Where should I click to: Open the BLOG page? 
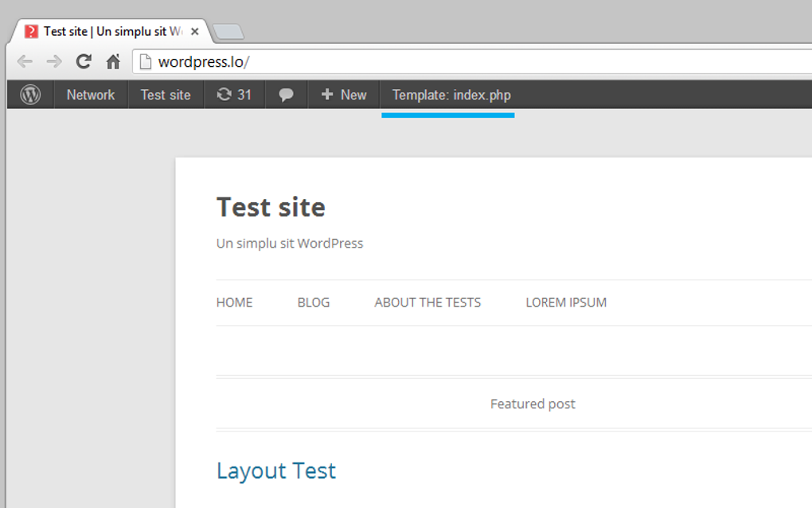313,303
